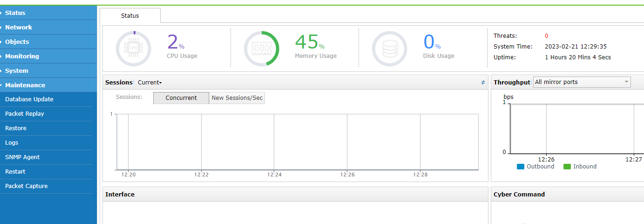Click the 12:24 label on Sessions chart

pyautogui.click(x=274, y=175)
